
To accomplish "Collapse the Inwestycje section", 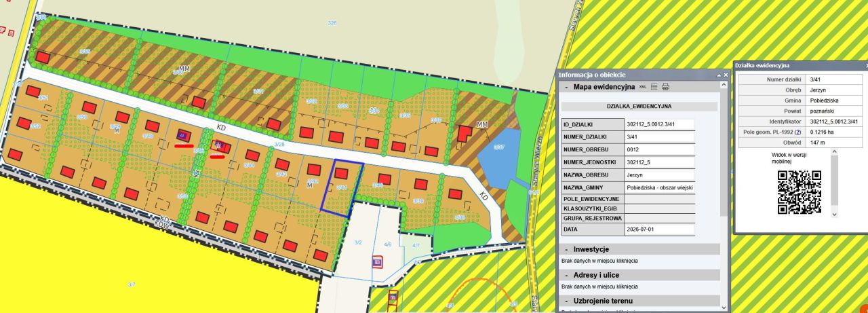I will (x=566, y=249).
